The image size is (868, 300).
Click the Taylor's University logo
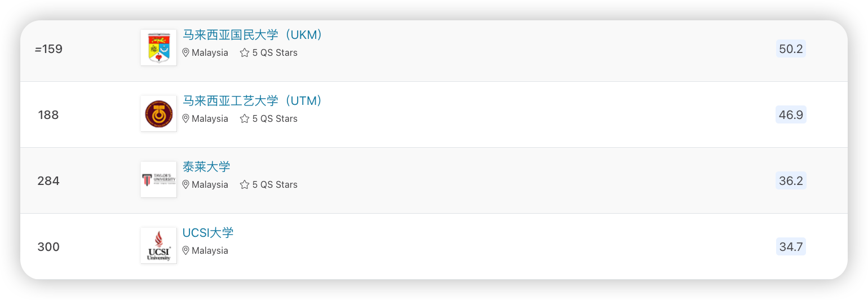[158, 179]
